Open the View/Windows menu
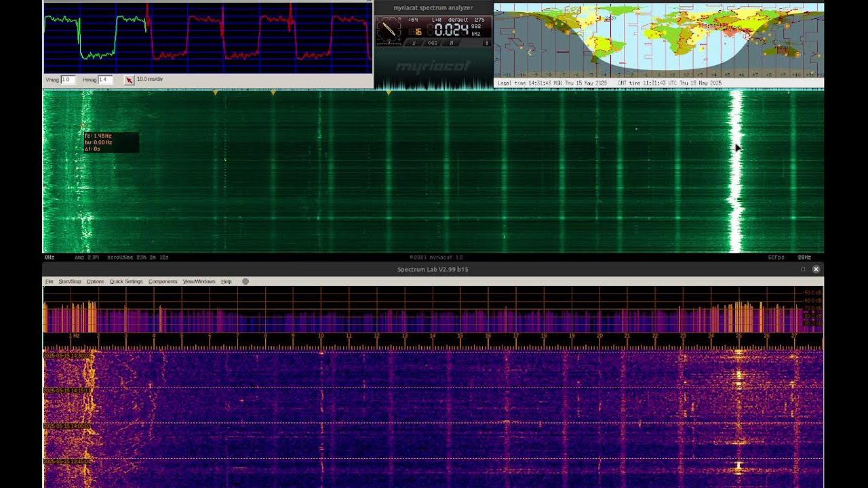This screenshot has height=488, width=868. click(199, 281)
